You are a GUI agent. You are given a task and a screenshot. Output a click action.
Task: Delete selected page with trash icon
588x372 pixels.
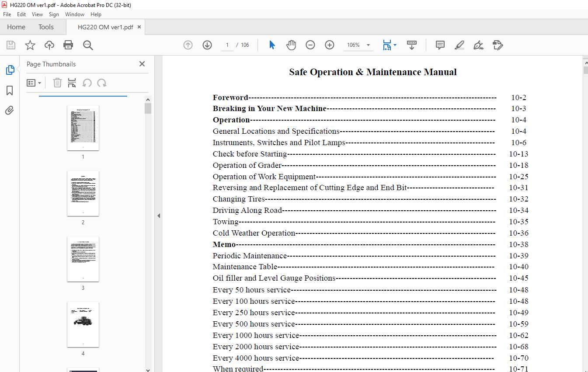(x=57, y=83)
